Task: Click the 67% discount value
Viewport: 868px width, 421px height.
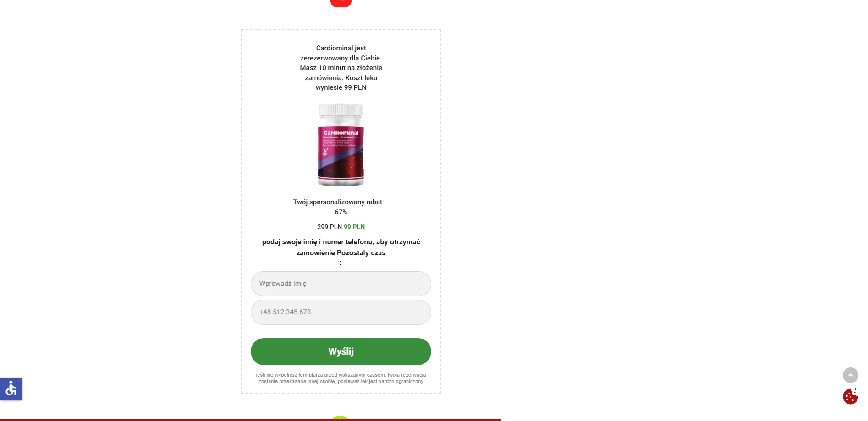Action: coord(341,212)
